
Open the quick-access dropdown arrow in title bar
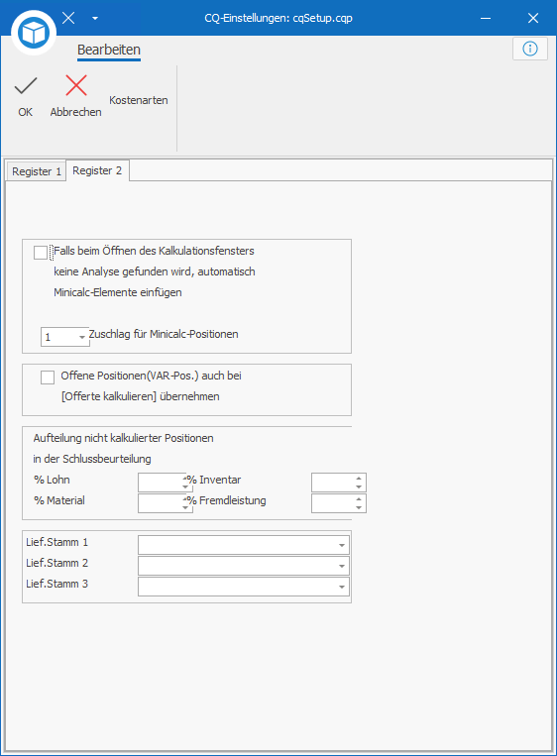(x=95, y=18)
